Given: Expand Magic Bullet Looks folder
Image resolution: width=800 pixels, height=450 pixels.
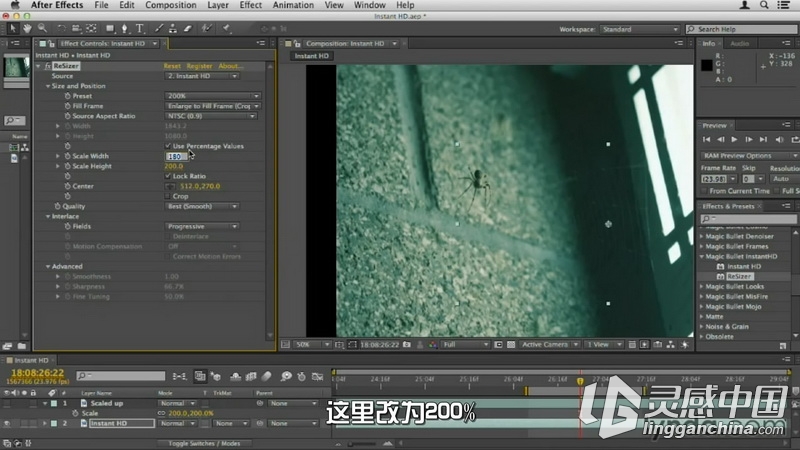Looking at the screenshot, I should click(702, 286).
